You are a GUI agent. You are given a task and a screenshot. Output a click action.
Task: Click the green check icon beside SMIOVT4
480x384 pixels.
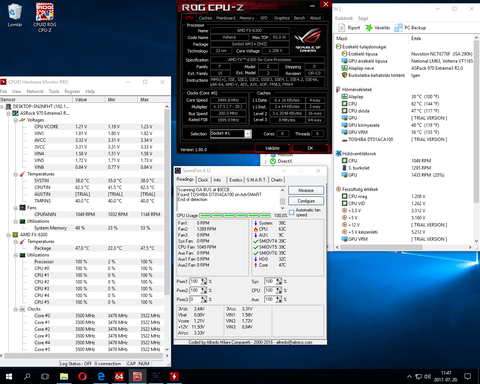click(x=256, y=241)
